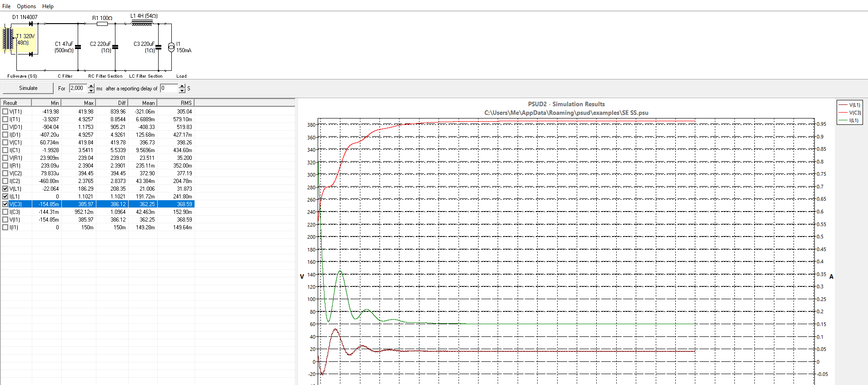Screen dimensions: 868x385
Task: Enable the I(C3) result trace
Action: click(x=5, y=212)
